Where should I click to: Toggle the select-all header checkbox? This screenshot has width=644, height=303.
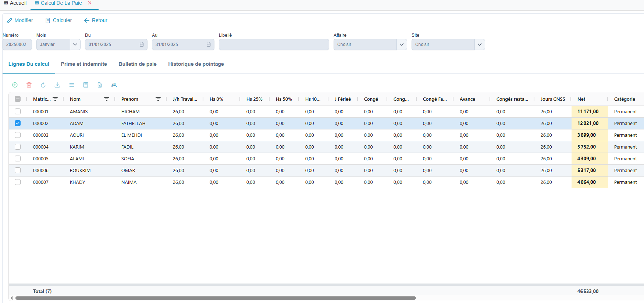click(18, 99)
